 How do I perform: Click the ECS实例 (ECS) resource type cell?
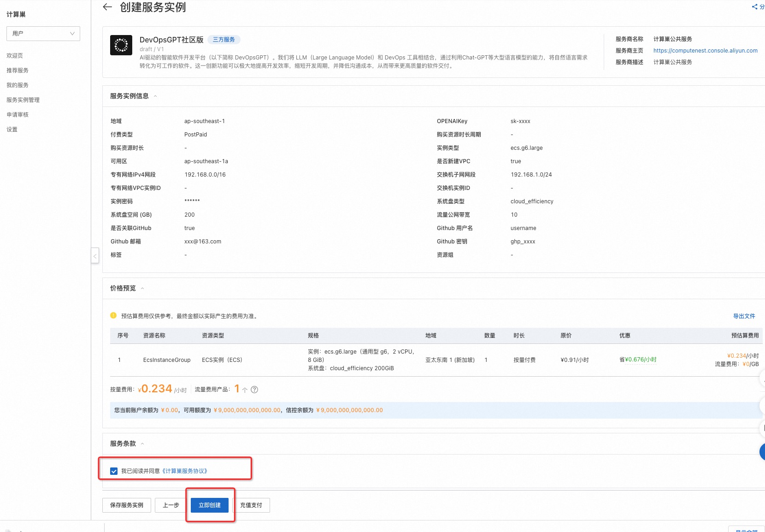(222, 360)
